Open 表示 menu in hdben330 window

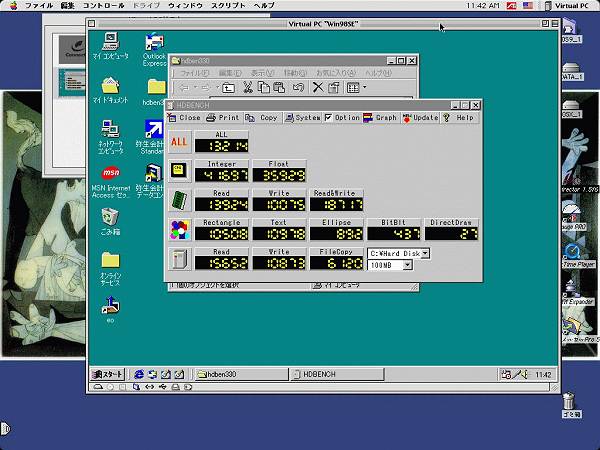[x=262, y=73]
